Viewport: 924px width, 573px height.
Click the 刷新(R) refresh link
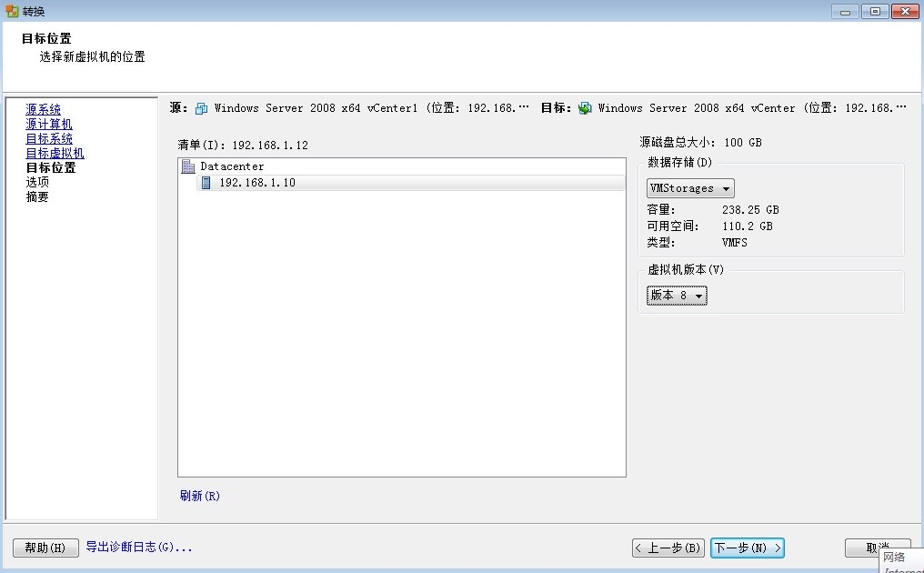click(x=200, y=496)
